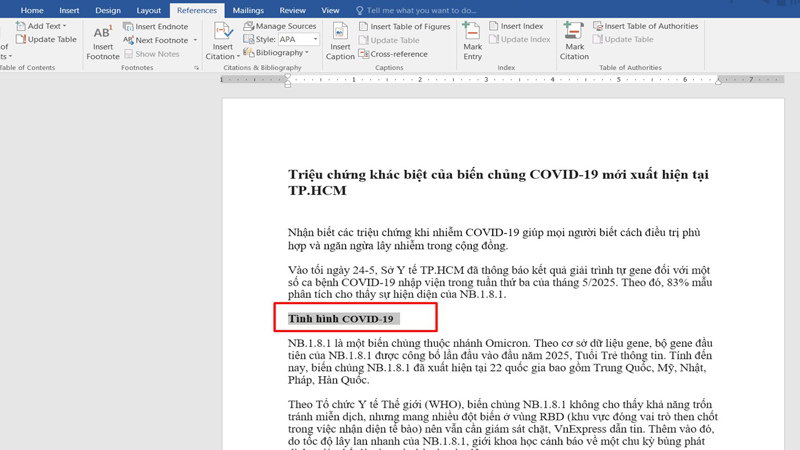The image size is (800, 450).
Task: Open the citation Style APA combo box
Action: coord(297,40)
